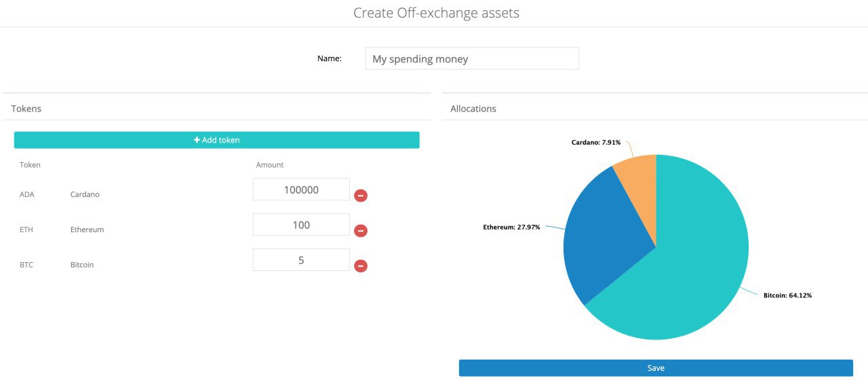This screenshot has height=387, width=868.
Task: Click the "Ethereum: 27.97%" chart label
Action: 511,227
